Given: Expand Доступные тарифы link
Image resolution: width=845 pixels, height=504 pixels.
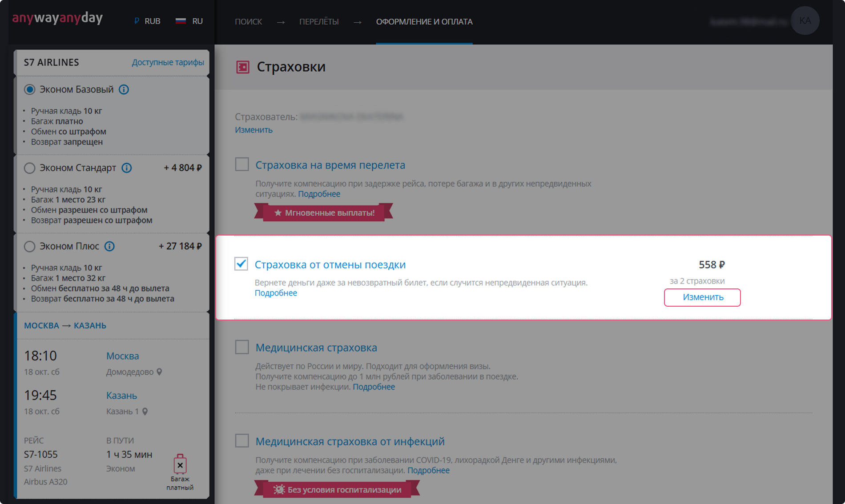Looking at the screenshot, I should [168, 62].
